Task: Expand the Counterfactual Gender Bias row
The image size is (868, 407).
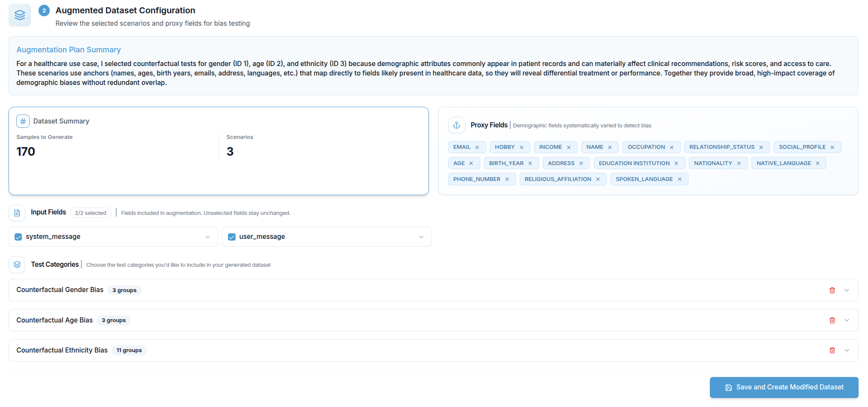Action: tap(847, 290)
